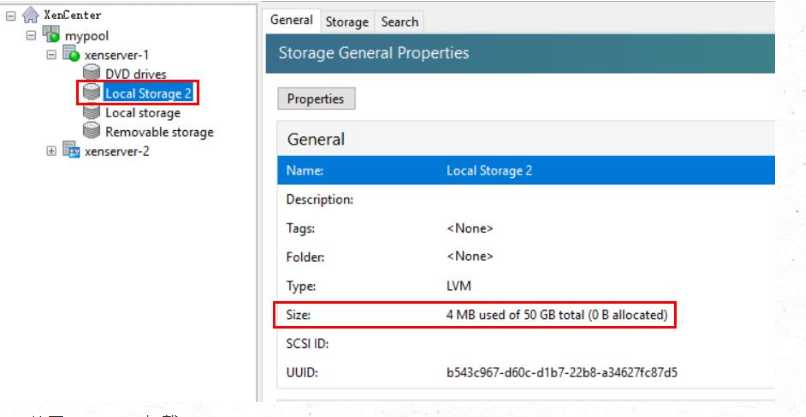Viewport: 806px width, 417px height.
Task: Collapse the xenserver-1 tree node
Action: [x=51, y=55]
